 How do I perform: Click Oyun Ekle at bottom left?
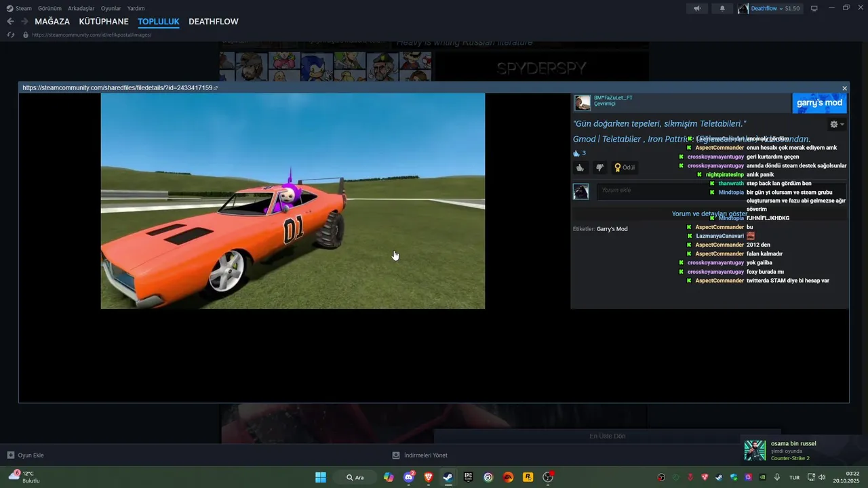pos(31,455)
